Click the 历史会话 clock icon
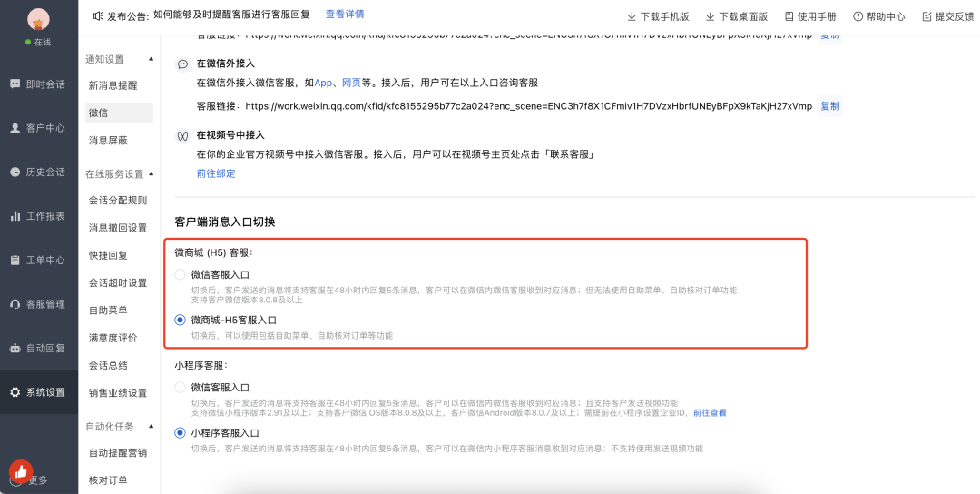The image size is (980, 494). pyautogui.click(x=15, y=172)
